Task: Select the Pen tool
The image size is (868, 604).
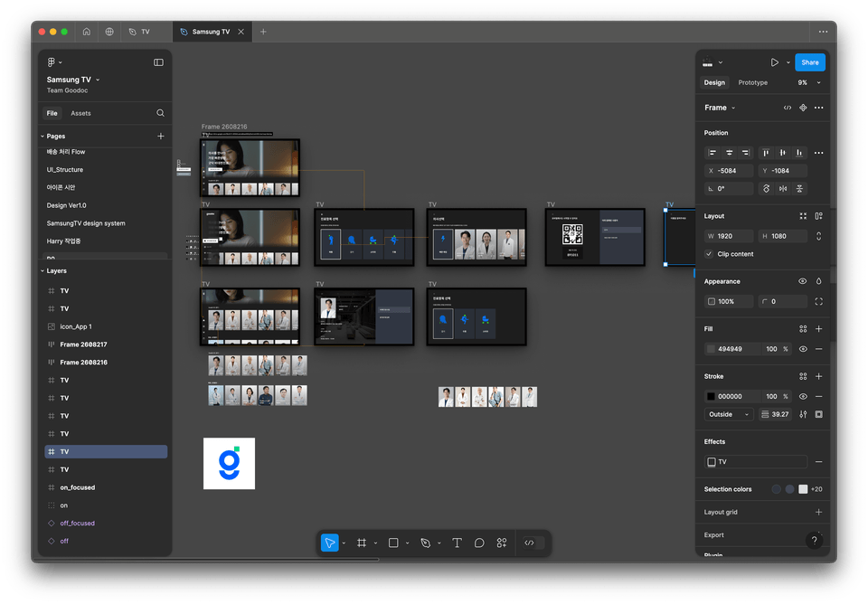Action: (425, 543)
